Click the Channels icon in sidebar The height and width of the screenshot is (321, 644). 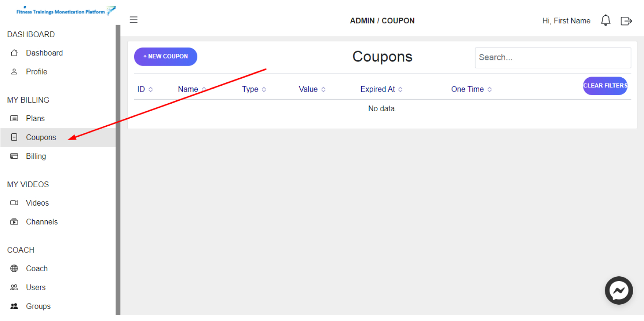(x=14, y=222)
